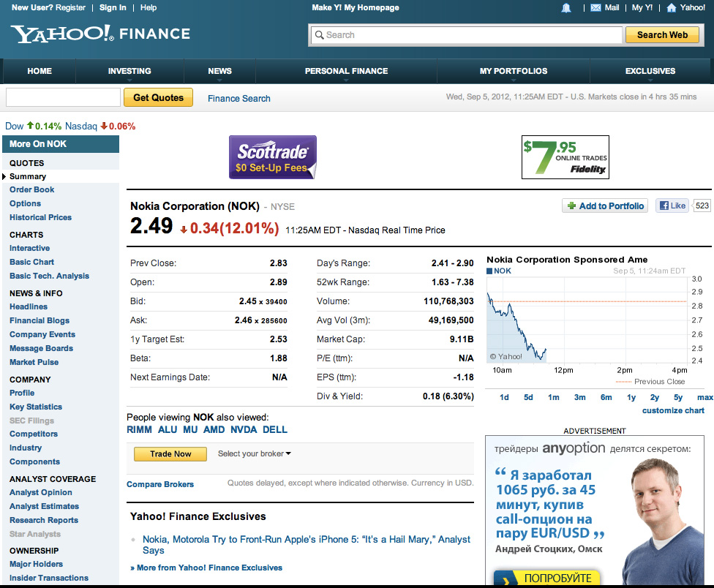
Task: Open the Nokia, Motorola iPhone 5 article
Action: [x=307, y=545]
